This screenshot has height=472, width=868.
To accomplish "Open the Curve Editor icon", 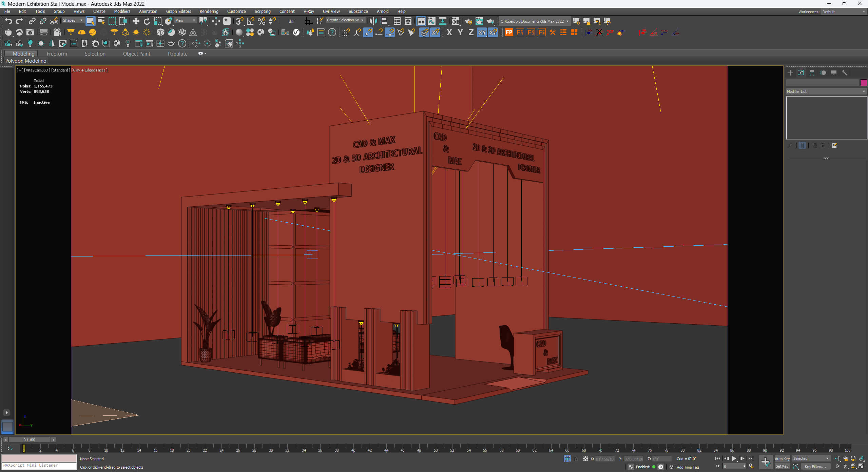I will [x=432, y=21].
